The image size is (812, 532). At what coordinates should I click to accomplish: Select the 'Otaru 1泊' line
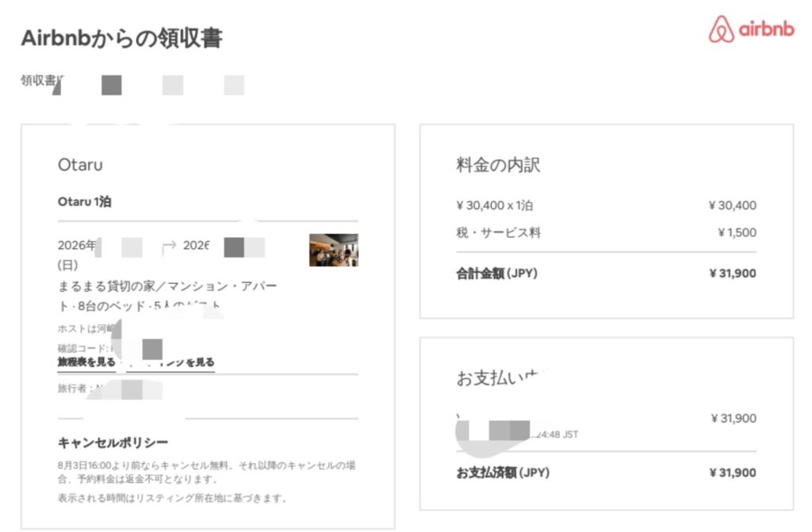(84, 201)
